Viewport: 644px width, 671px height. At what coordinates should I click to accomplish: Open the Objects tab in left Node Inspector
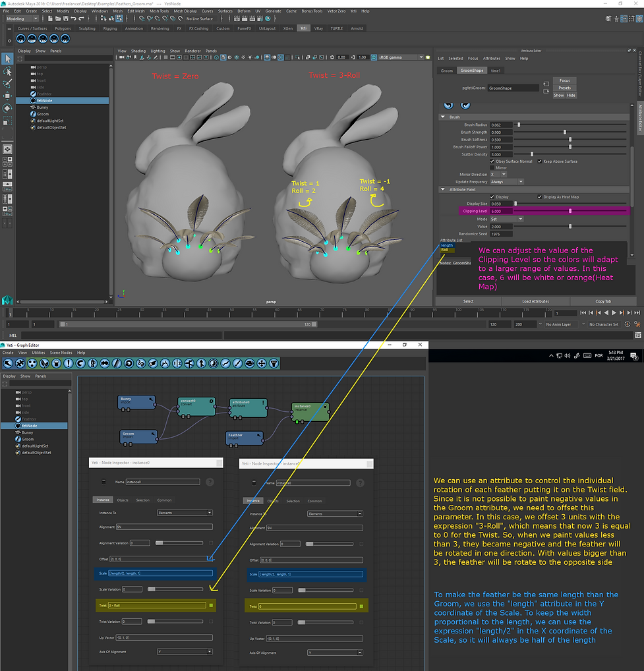pyautogui.click(x=123, y=500)
